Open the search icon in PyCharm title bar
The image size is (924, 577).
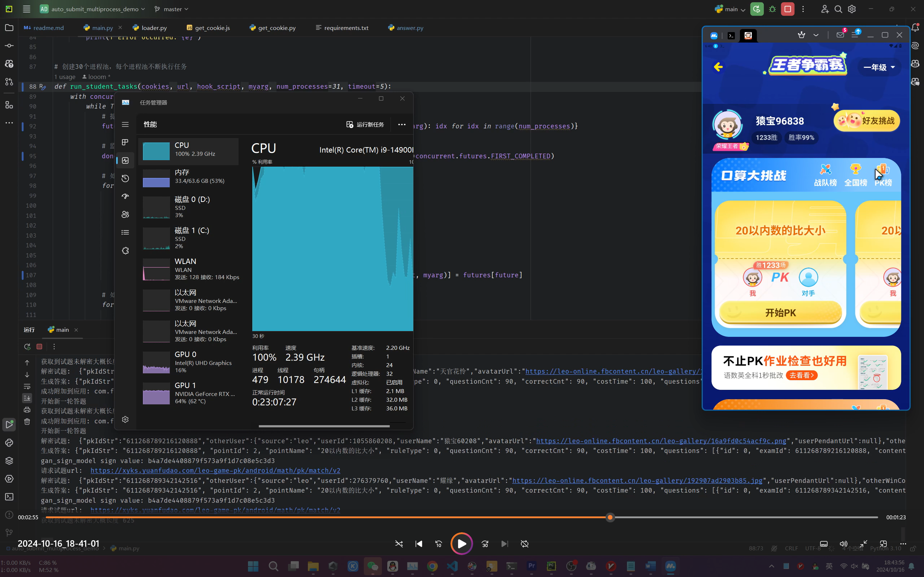(838, 9)
